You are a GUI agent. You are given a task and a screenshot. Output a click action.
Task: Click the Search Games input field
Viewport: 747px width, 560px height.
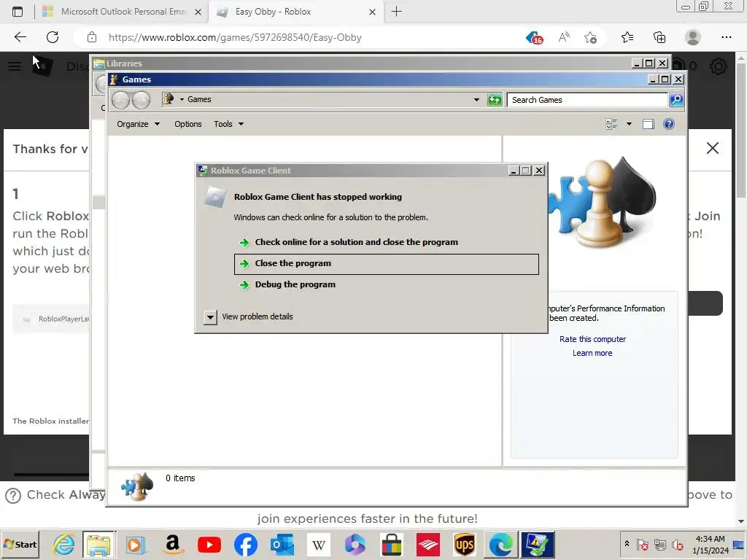click(x=587, y=99)
